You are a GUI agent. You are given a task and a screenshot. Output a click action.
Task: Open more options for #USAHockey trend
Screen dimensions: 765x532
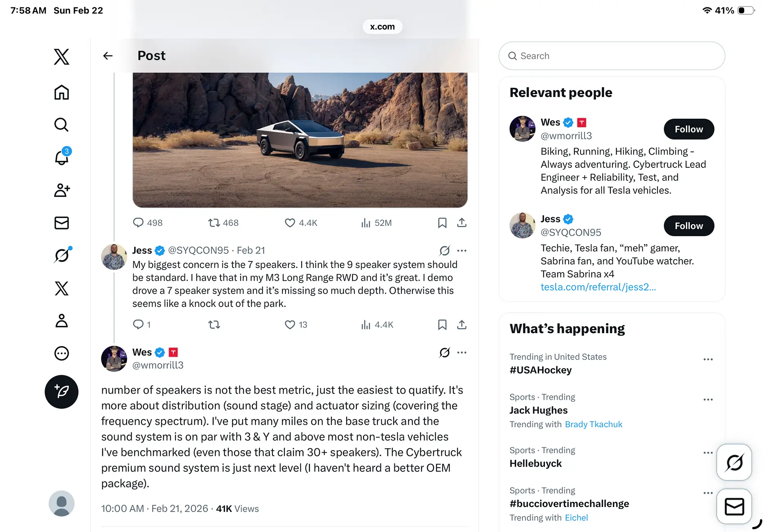click(708, 359)
